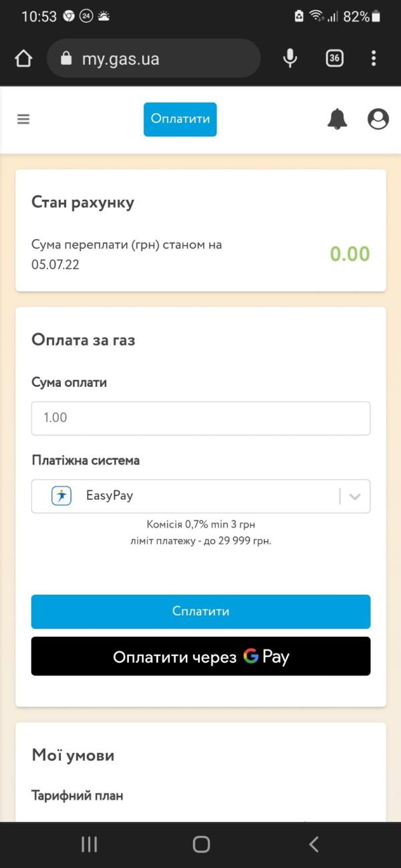
Task: Open the hamburger navigation menu
Action: coord(23,120)
